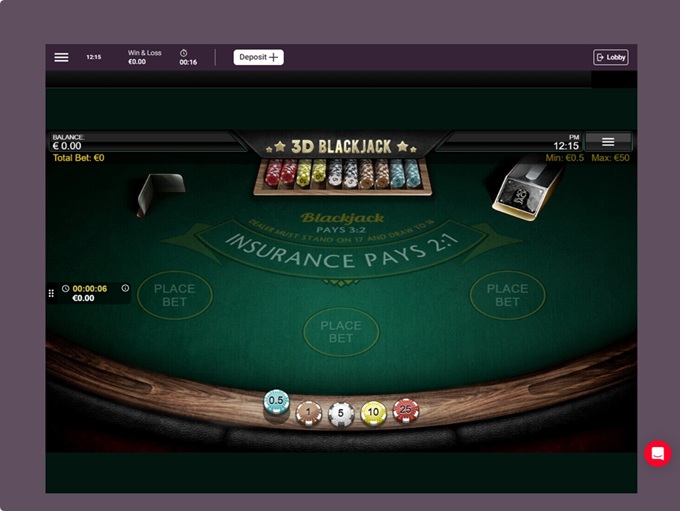
Task: Click the card shoe dealer box
Action: pos(528,189)
